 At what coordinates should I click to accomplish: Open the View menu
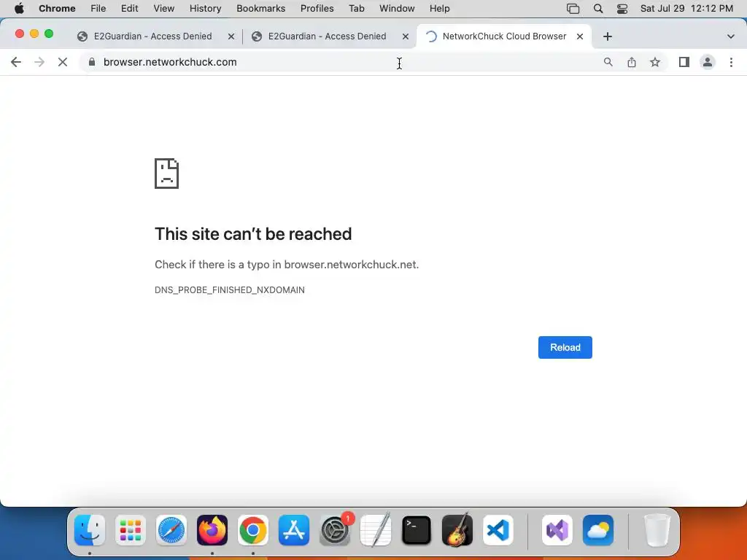pyautogui.click(x=164, y=9)
